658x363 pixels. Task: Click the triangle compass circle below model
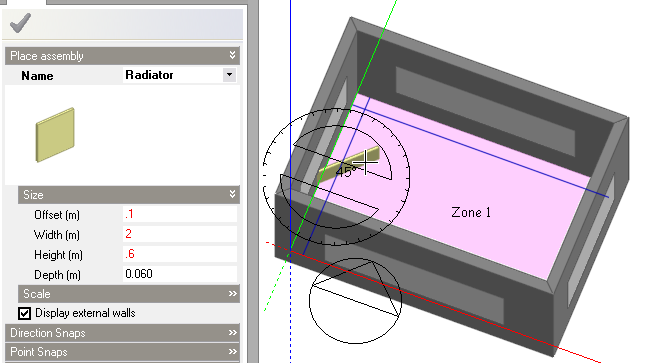[355, 301]
